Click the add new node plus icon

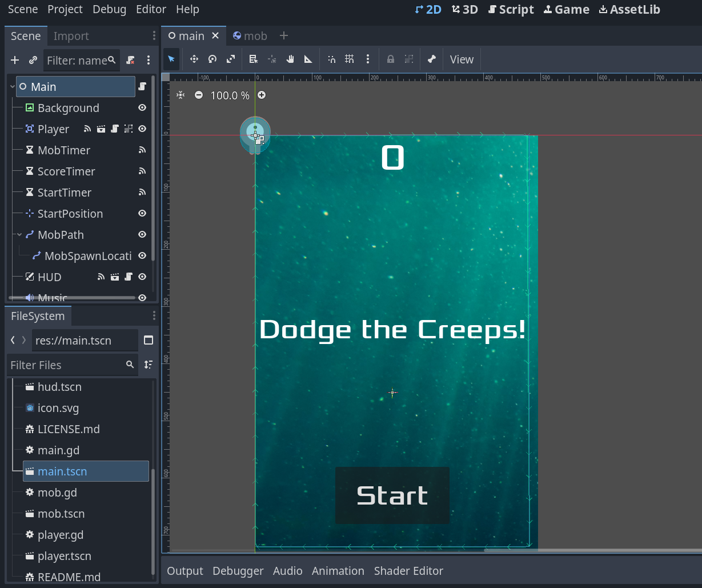(15, 60)
